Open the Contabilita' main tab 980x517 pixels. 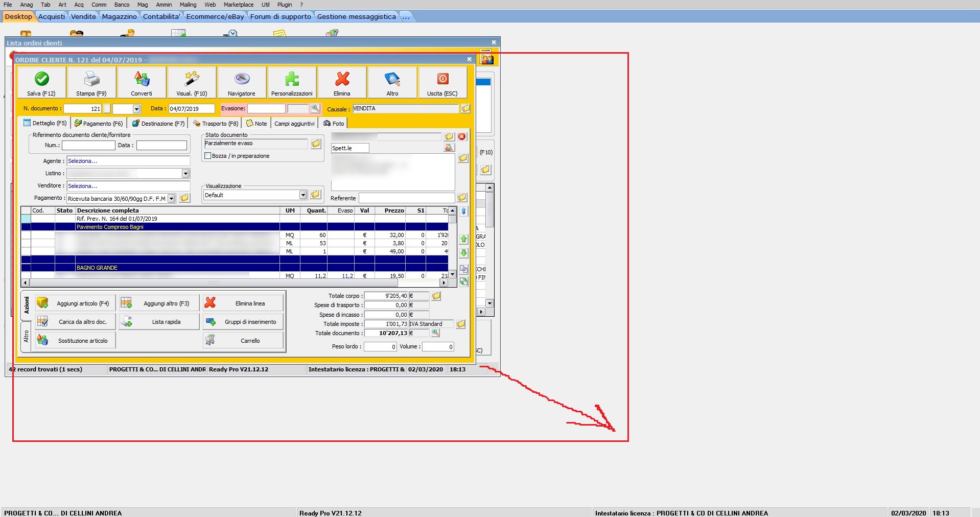pos(161,16)
